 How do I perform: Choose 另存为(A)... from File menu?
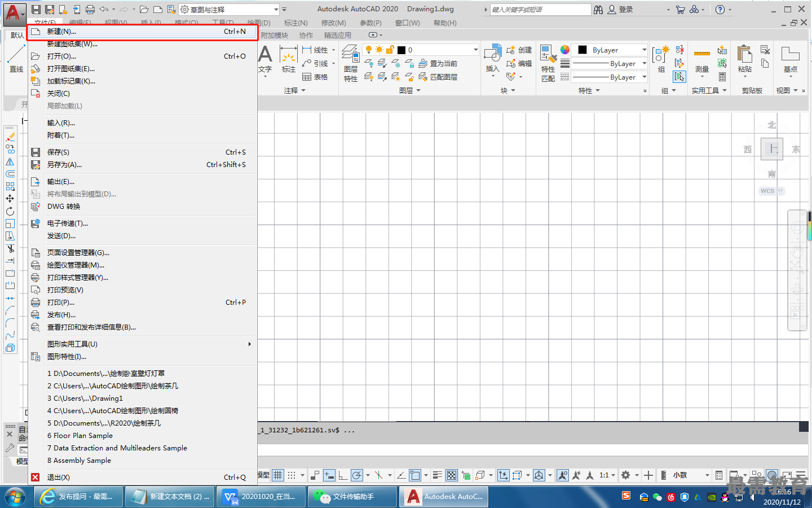pyautogui.click(x=143, y=165)
